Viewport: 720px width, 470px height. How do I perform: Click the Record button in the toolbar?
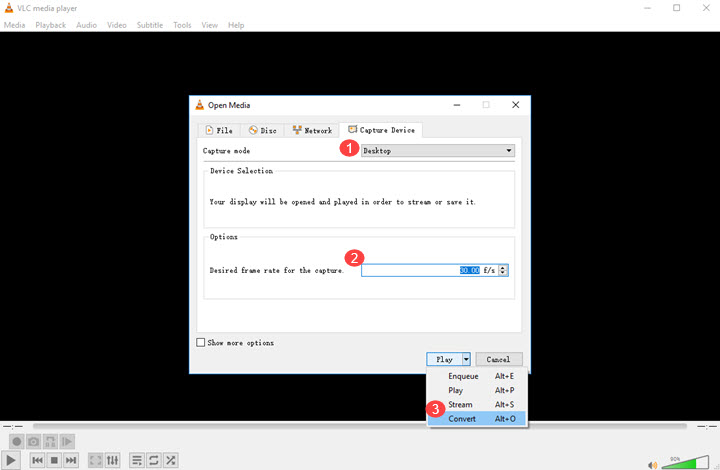[17, 442]
